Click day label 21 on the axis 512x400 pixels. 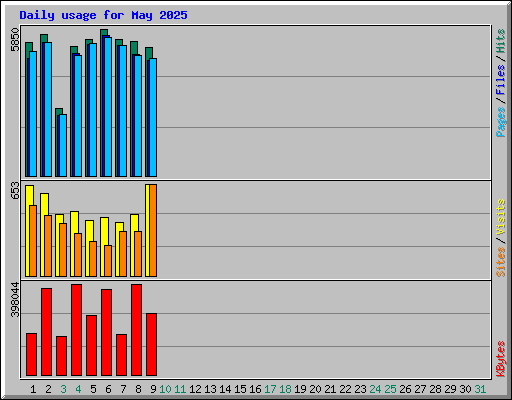coord(330,389)
